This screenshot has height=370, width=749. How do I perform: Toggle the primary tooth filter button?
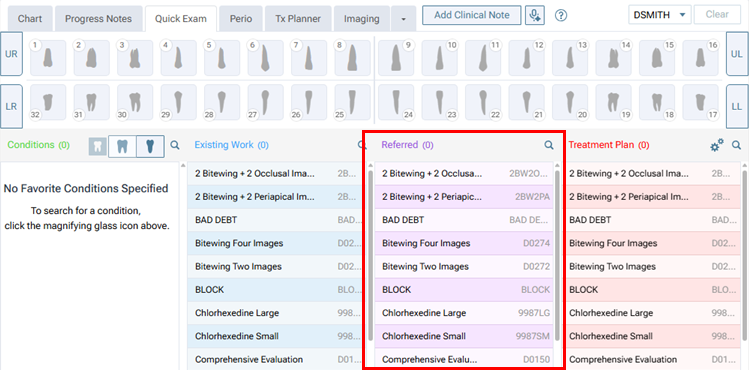point(97,146)
